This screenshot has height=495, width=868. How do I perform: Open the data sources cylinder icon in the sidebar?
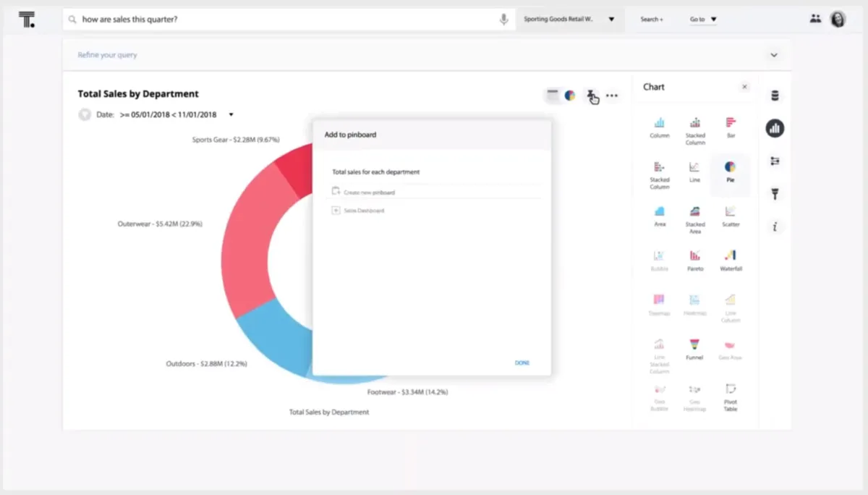coord(775,96)
